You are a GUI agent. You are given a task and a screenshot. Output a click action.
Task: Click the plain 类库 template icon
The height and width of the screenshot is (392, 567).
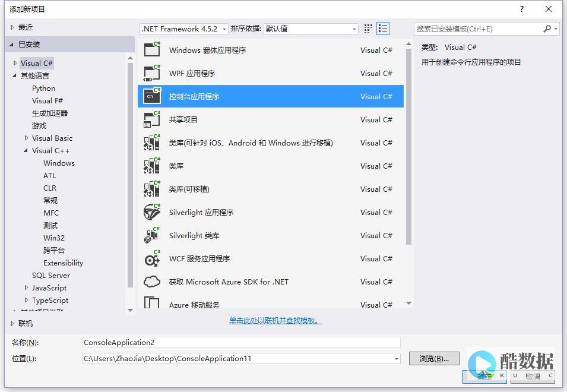[152, 165]
